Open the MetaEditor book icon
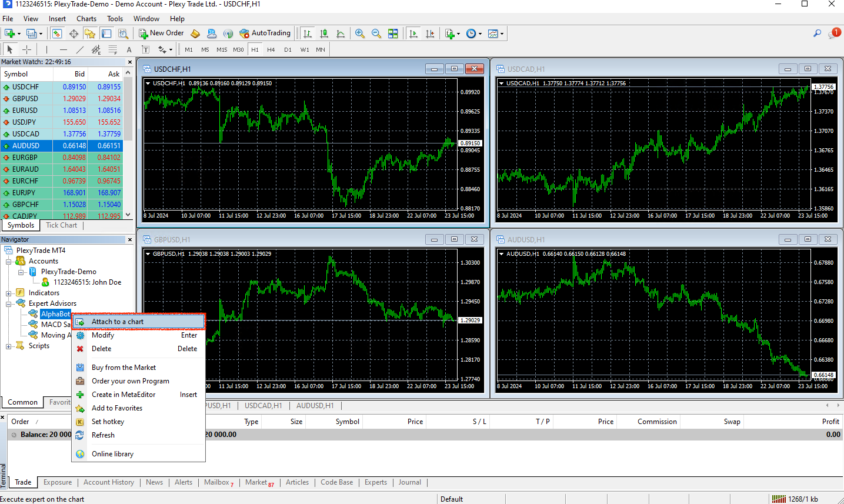The width and height of the screenshot is (844, 504). (195, 34)
